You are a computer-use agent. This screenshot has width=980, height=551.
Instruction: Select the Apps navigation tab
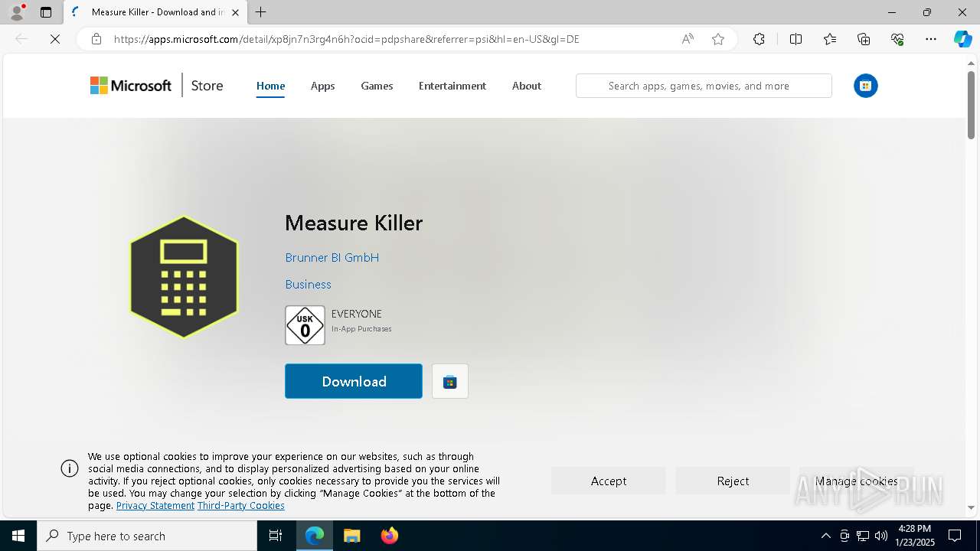click(322, 86)
